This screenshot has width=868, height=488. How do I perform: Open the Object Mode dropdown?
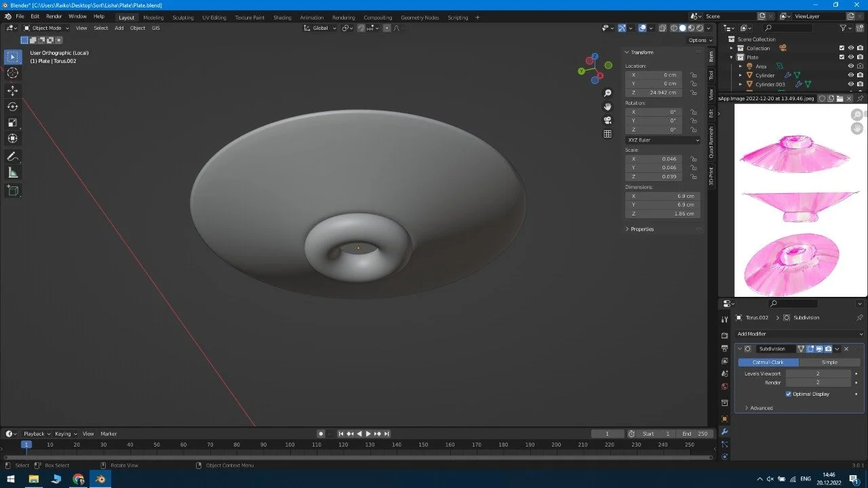[x=46, y=28]
